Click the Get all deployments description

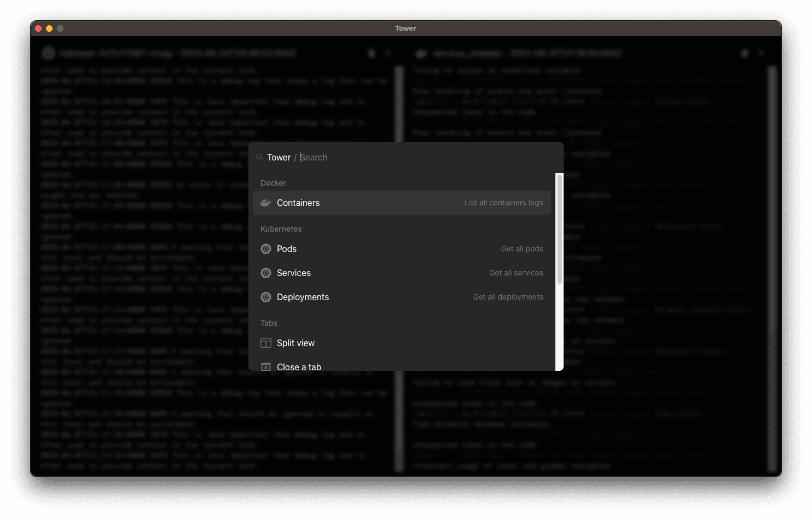click(x=508, y=297)
